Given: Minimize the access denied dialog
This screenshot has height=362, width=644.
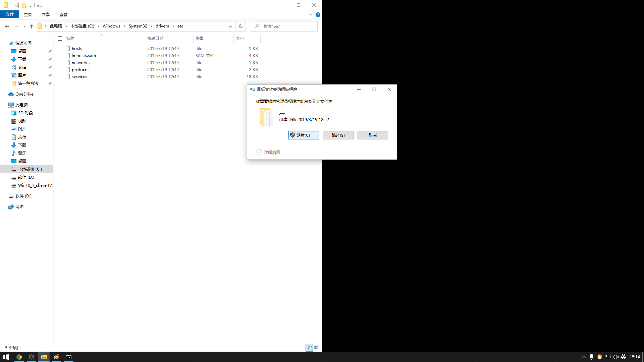Looking at the screenshot, I should 359,89.
